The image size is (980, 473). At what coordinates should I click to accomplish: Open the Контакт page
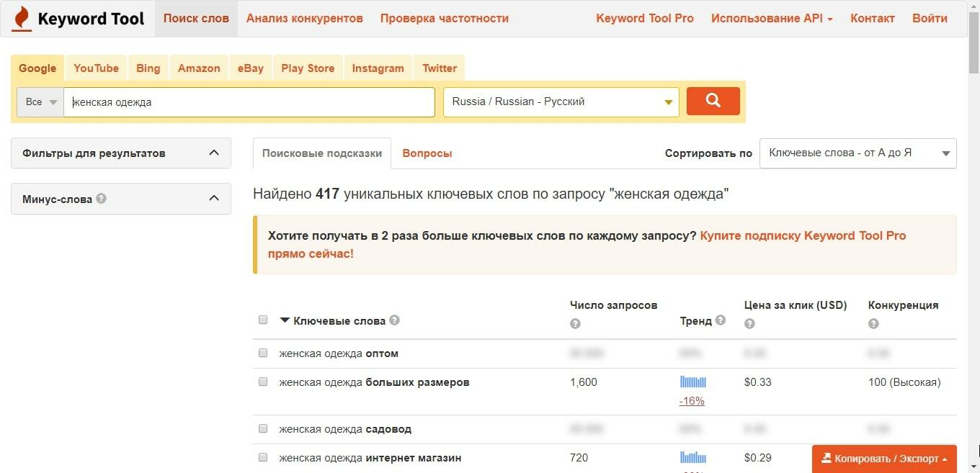(x=873, y=19)
